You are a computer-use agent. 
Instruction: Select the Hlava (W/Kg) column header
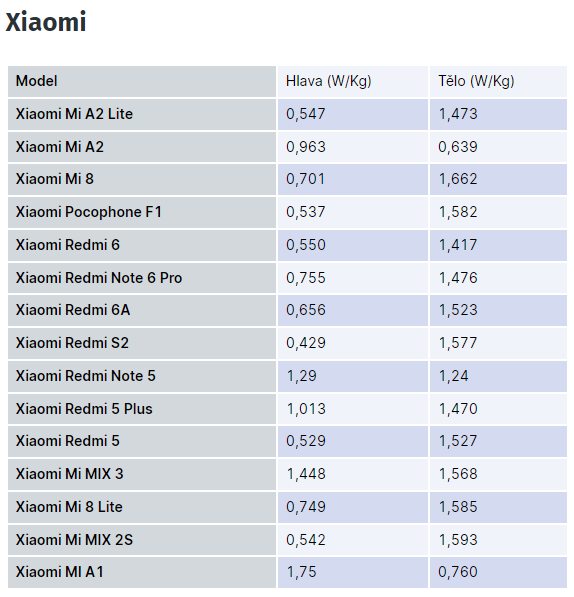[353, 81]
